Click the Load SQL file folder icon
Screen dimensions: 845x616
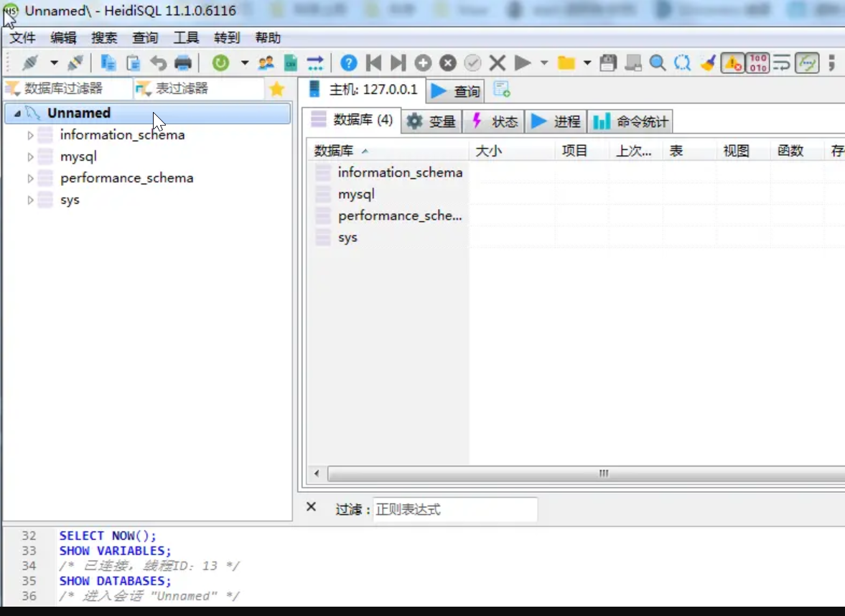(x=566, y=63)
